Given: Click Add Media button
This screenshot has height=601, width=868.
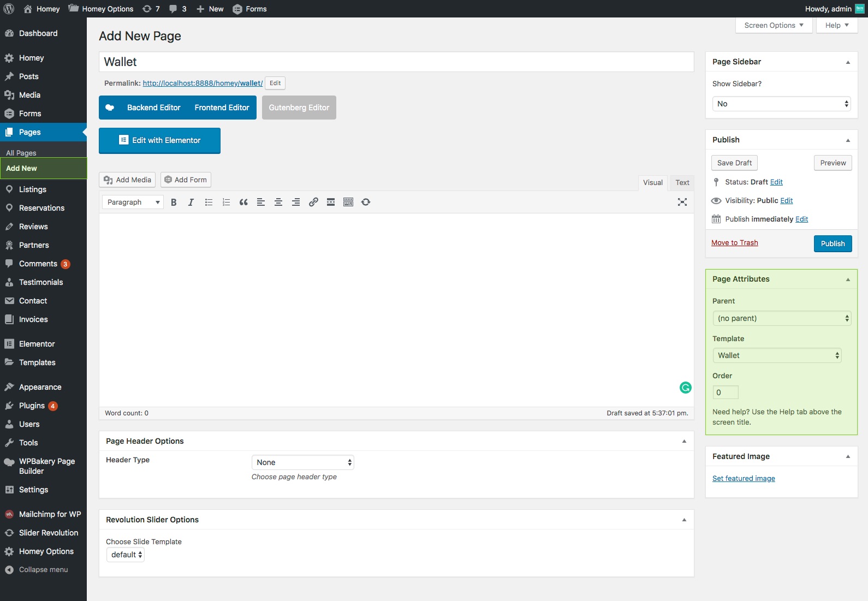Looking at the screenshot, I should [x=127, y=180].
